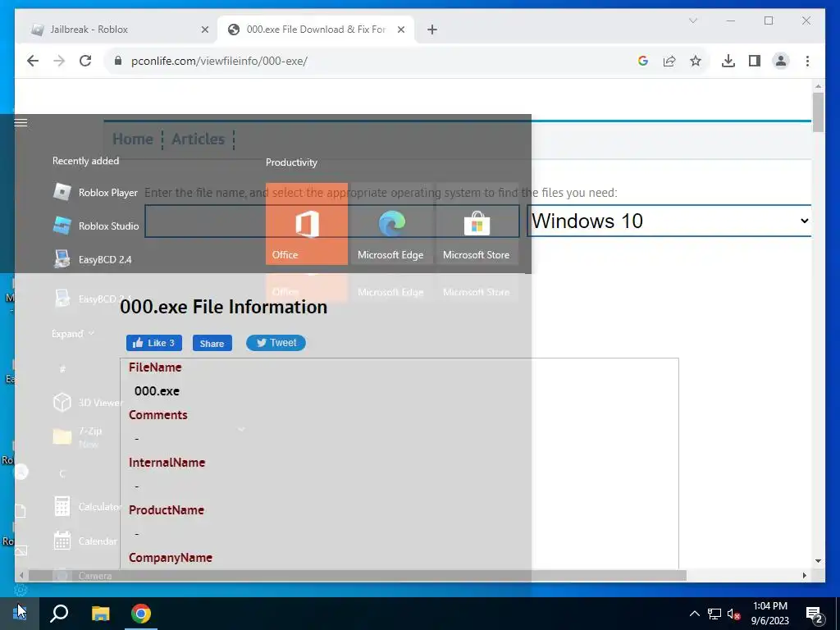The height and width of the screenshot is (630, 840).
Task: Open Google icon in address bar
Action: (643, 61)
